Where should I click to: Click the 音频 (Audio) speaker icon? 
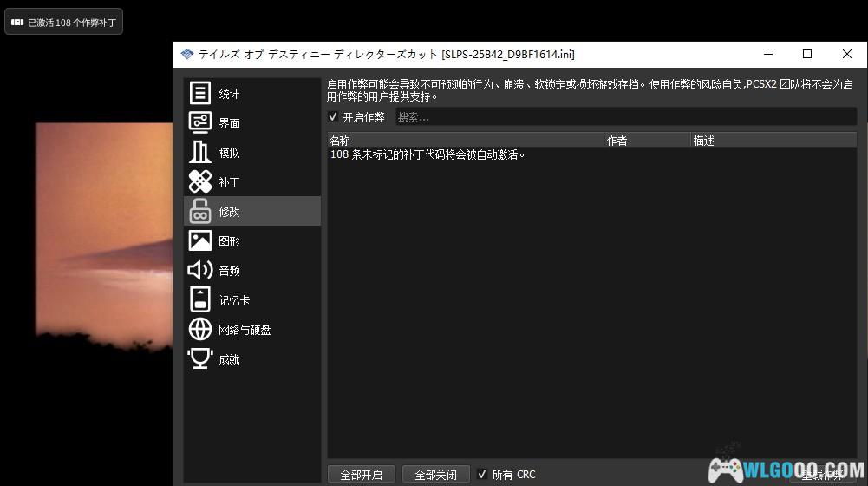click(200, 271)
